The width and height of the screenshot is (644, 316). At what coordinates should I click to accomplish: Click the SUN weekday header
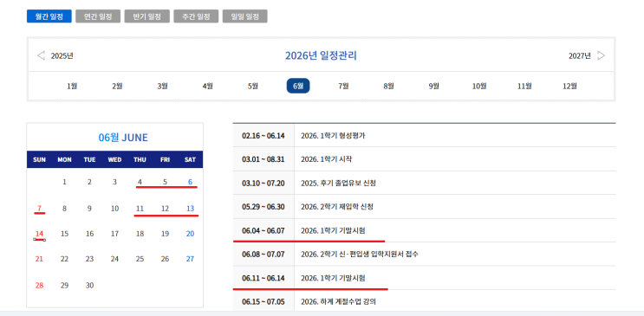(x=39, y=160)
